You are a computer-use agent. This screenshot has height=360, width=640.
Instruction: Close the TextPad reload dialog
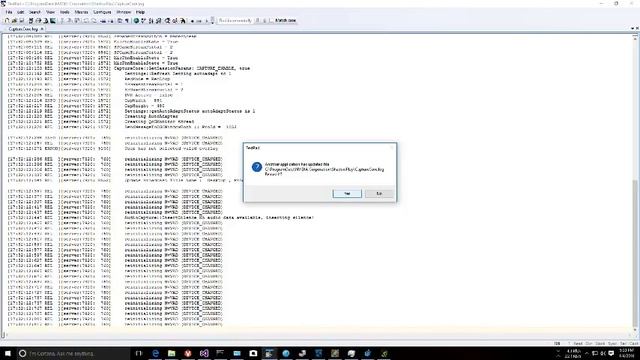pos(392,147)
